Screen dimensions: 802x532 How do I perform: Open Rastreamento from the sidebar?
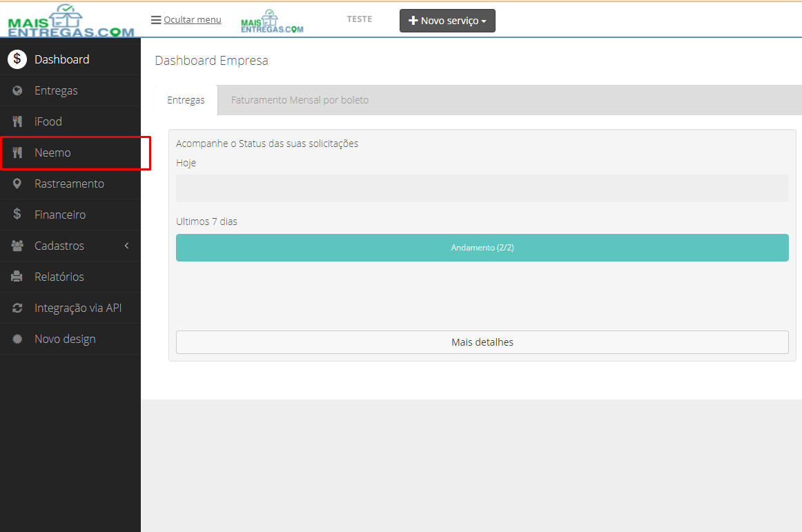click(70, 184)
